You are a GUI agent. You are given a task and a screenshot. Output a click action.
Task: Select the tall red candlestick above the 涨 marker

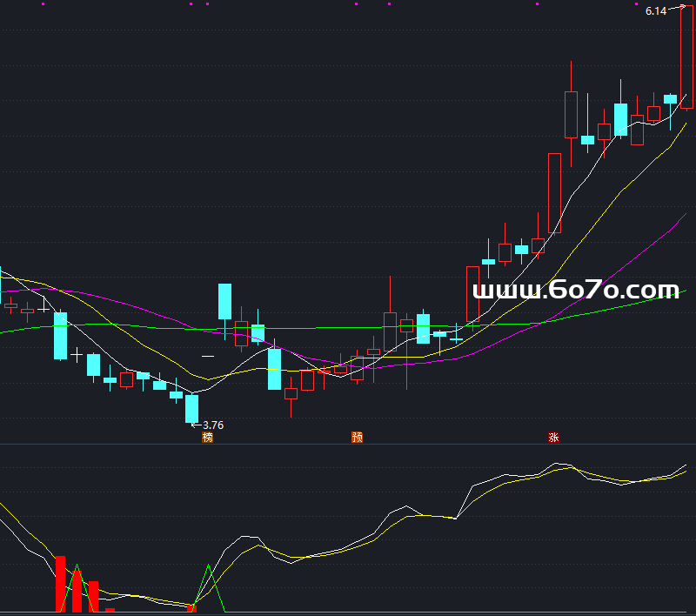(x=554, y=193)
